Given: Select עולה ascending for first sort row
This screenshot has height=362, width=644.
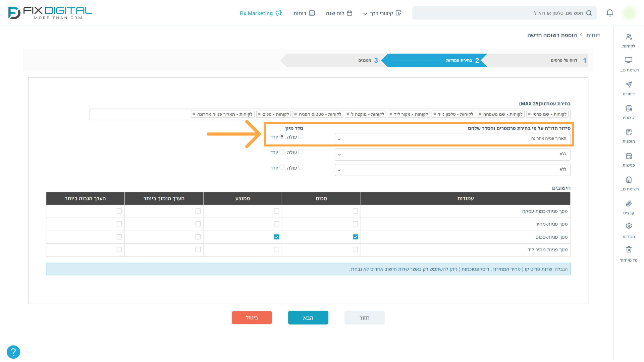Looking at the screenshot, I should (x=301, y=136).
